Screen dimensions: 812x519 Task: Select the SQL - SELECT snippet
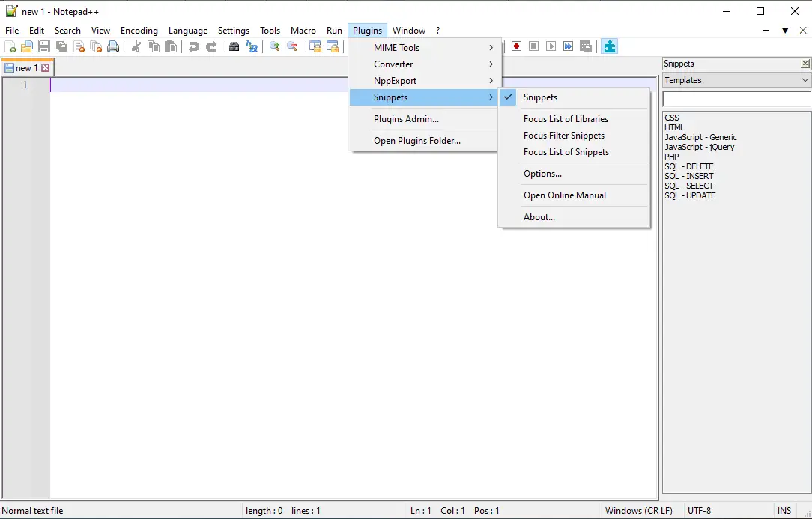[x=689, y=186]
